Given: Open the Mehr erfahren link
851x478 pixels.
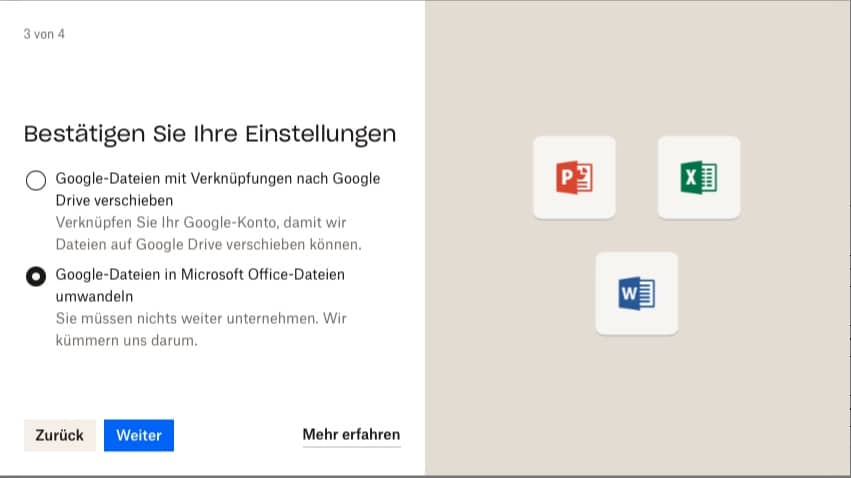Looking at the screenshot, I should tap(351, 435).
